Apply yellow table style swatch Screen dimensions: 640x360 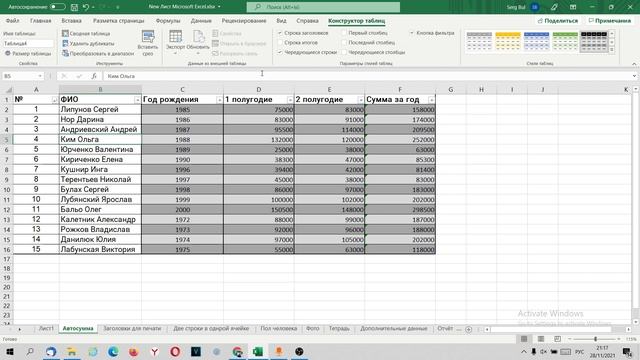pos(508,42)
